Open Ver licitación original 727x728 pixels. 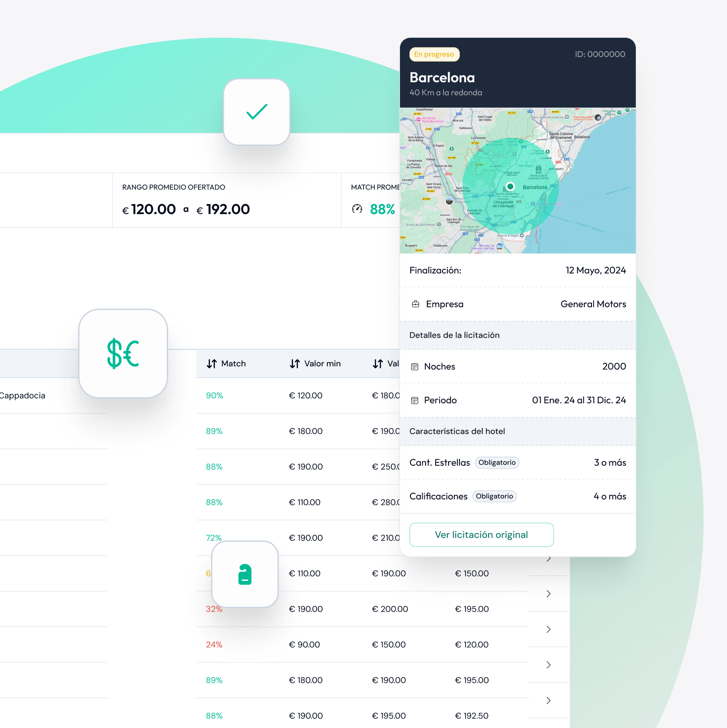point(481,535)
